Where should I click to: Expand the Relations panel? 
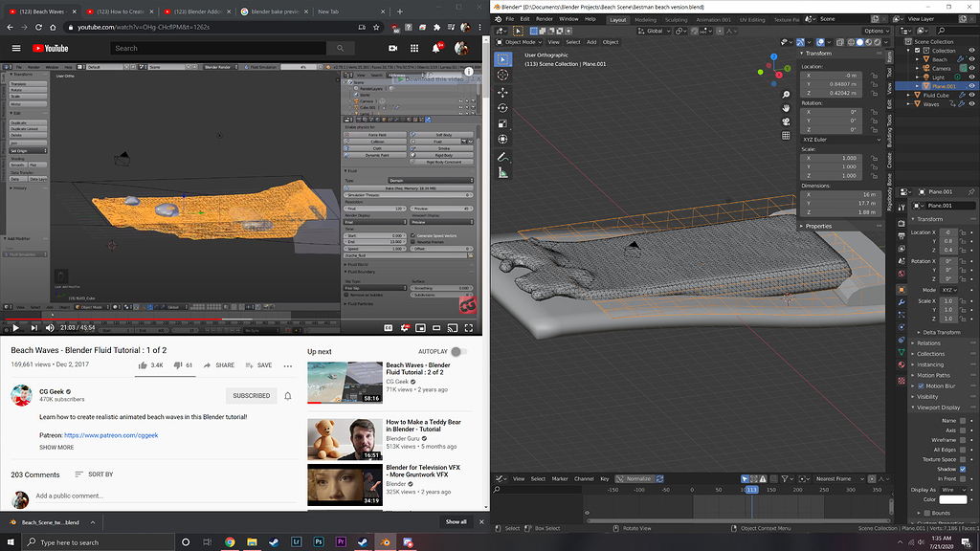928,342
